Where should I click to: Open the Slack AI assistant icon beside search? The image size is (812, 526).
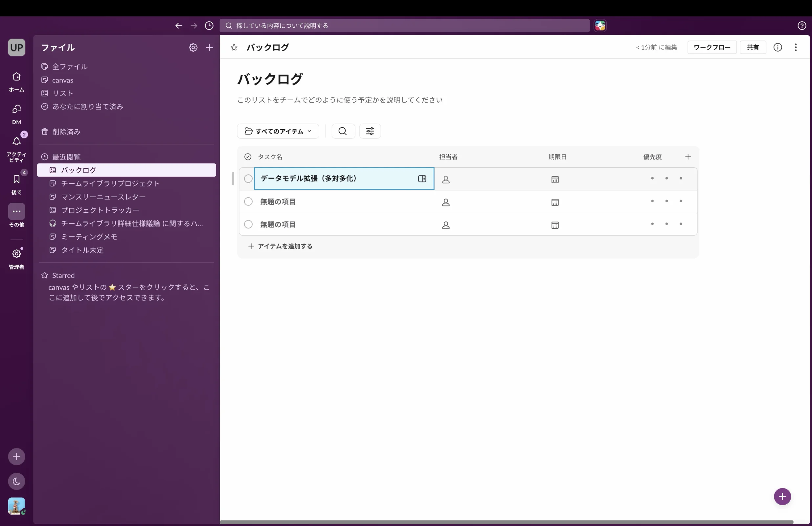(600, 26)
